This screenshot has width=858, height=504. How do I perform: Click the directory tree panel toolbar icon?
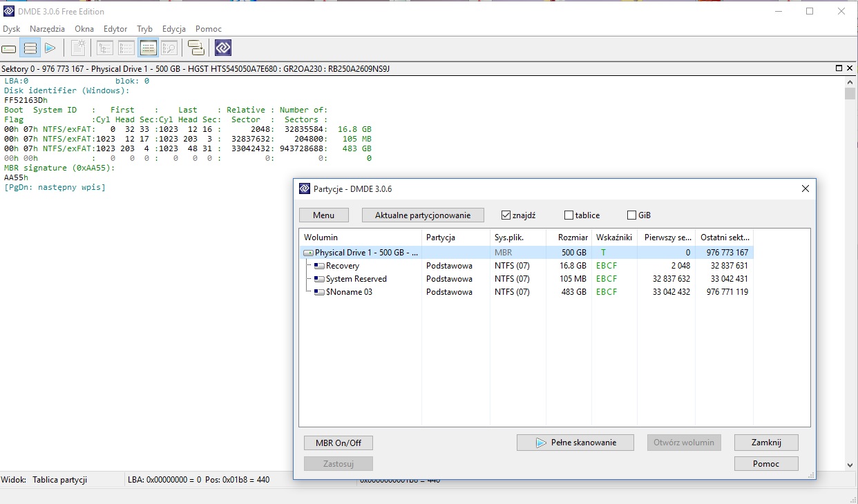tap(105, 48)
